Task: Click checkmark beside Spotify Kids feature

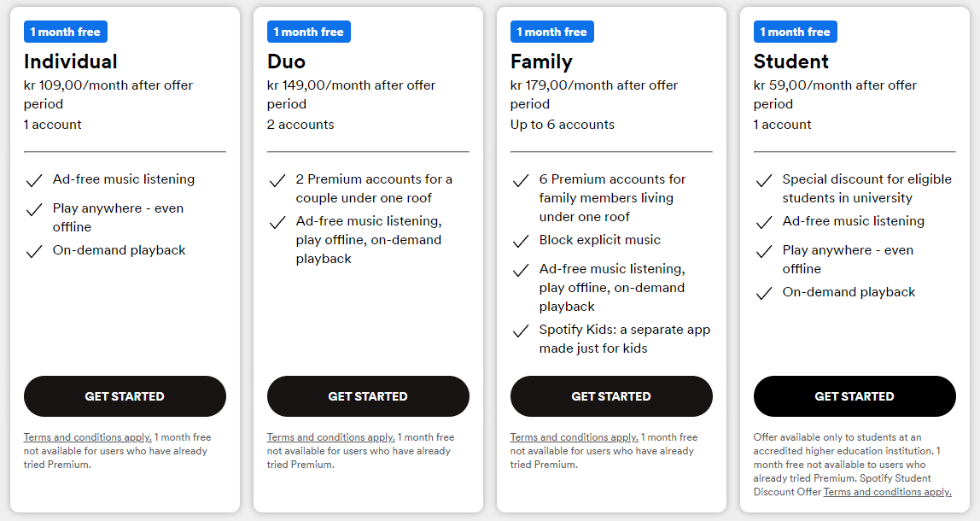Action: tap(521, 331)
